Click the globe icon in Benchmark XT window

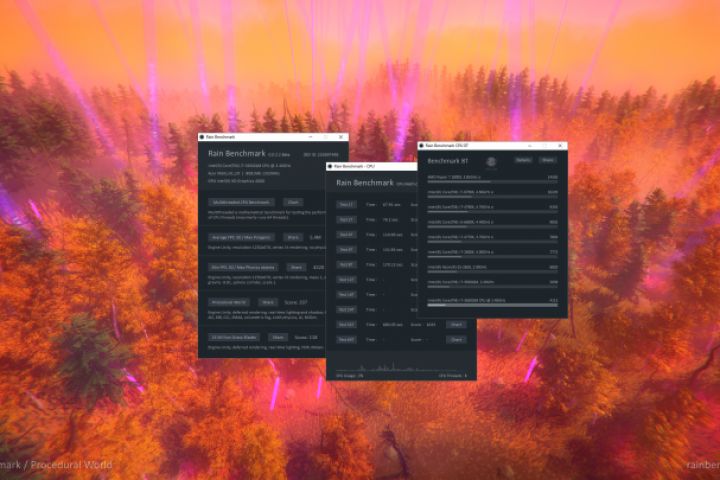[x=491, y=161]
